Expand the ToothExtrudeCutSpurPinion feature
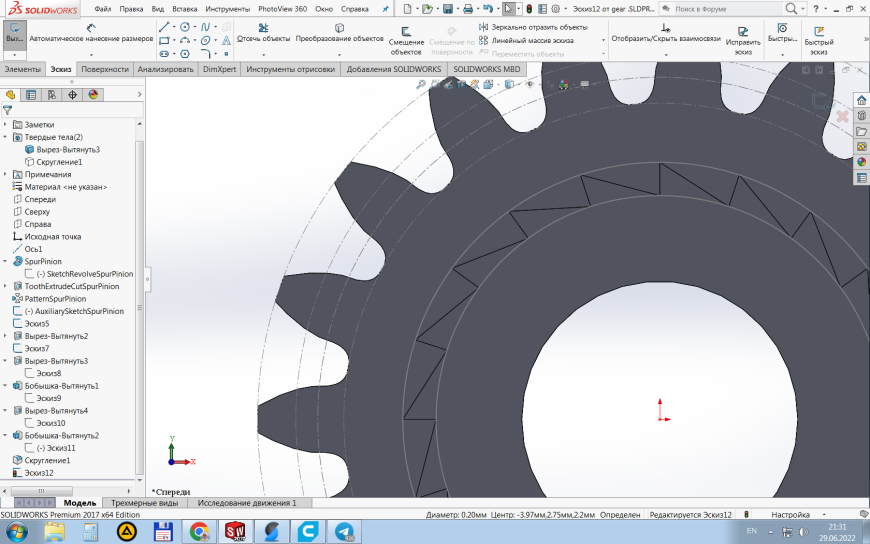Screen dimensions: 870x544 coord(6,286)
